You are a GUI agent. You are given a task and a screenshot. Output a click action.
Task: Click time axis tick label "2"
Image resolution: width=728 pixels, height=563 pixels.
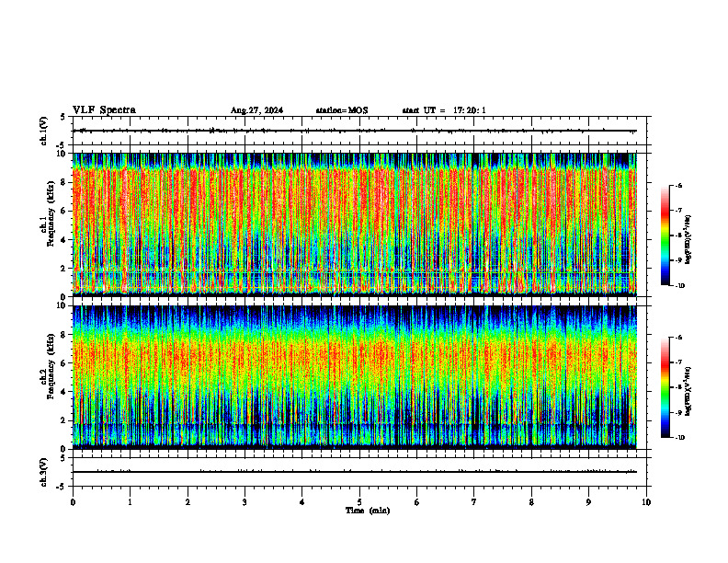(188, 502)
